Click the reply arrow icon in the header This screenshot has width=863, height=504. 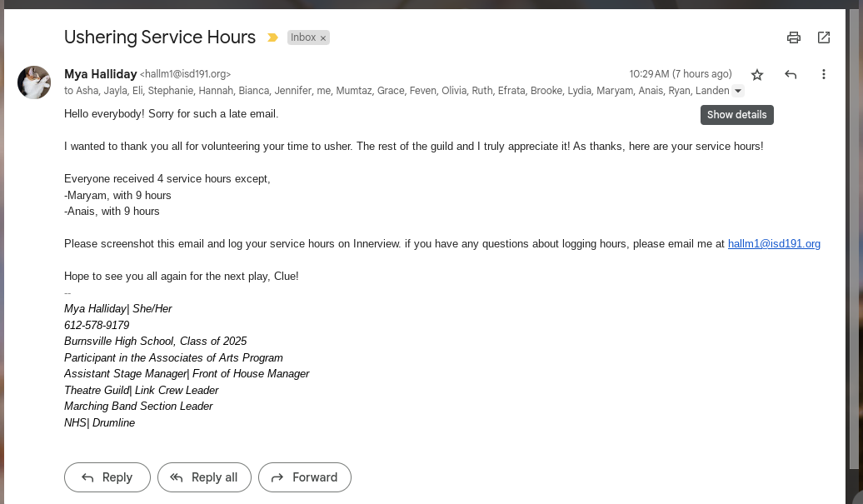791,74
